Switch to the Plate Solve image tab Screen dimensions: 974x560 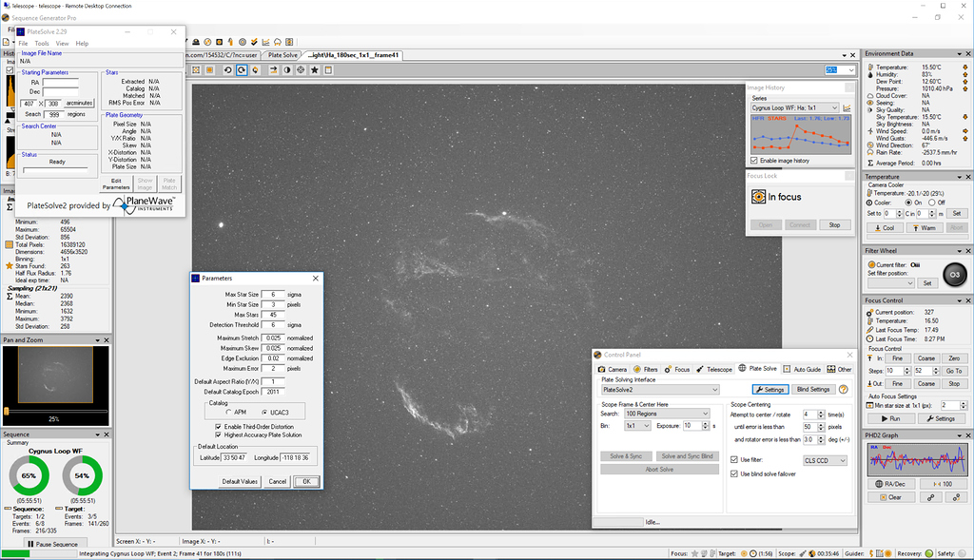pos(282,54)
